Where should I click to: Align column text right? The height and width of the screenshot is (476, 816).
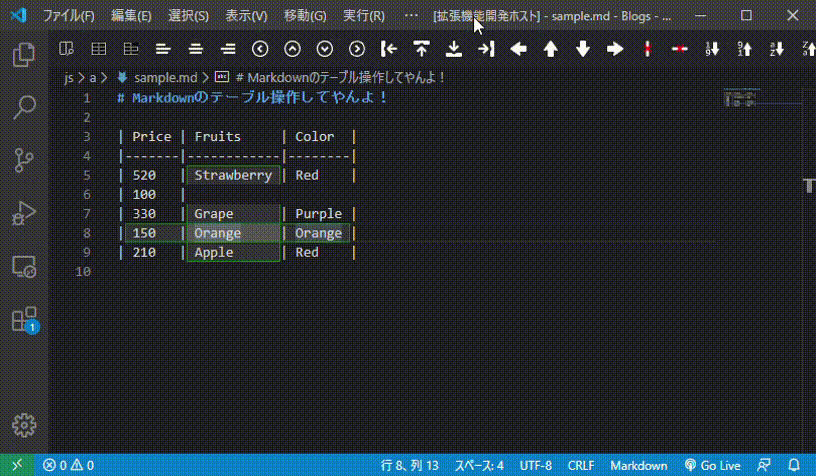pos(228,49)
